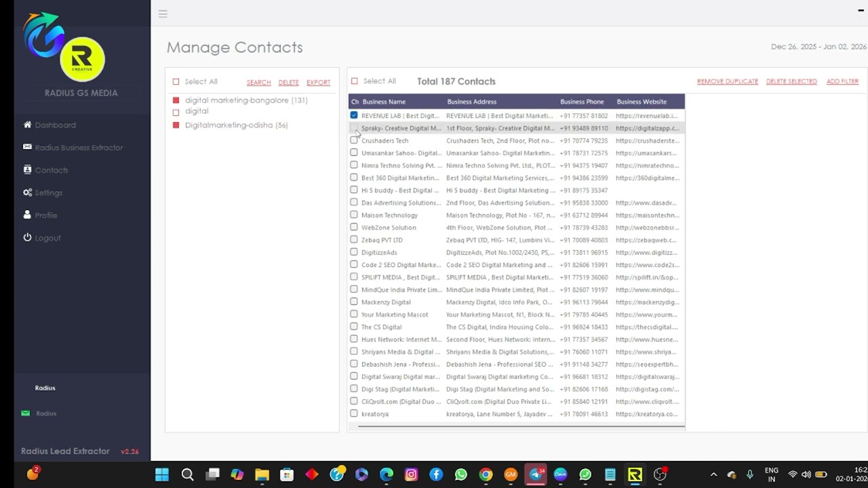Open Profile via its person icon
Screen dimensions: 868x488
tap(27, 215)
